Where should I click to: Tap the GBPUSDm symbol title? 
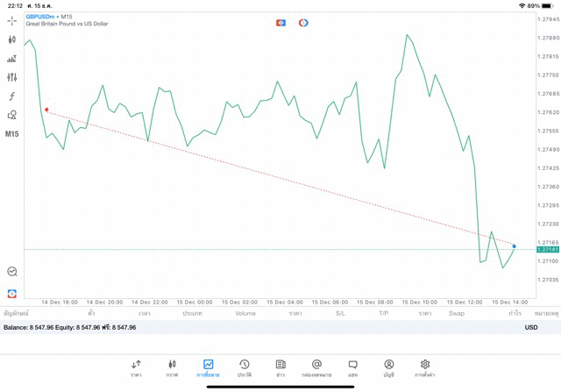pos(41,17)
